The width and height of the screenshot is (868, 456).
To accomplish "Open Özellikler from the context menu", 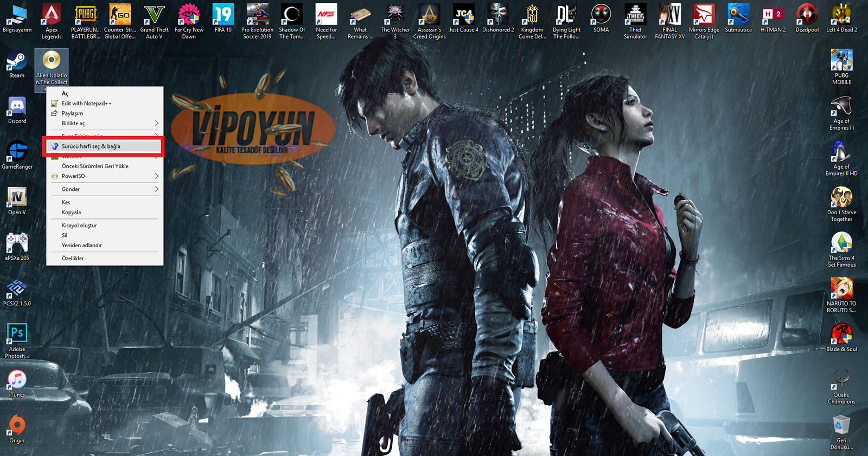I will point(105,258).
